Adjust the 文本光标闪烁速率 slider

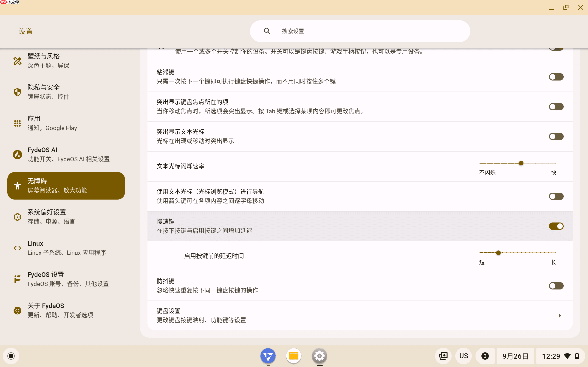521,163
